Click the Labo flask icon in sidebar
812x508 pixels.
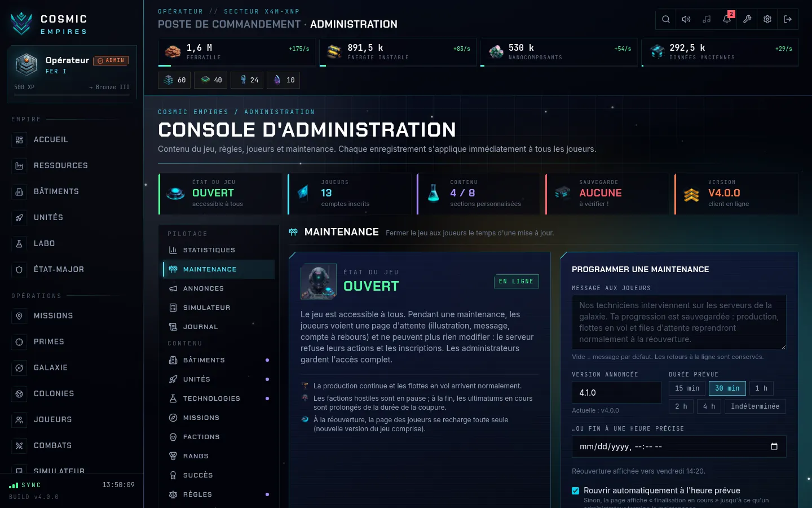[x=19, y=244]
